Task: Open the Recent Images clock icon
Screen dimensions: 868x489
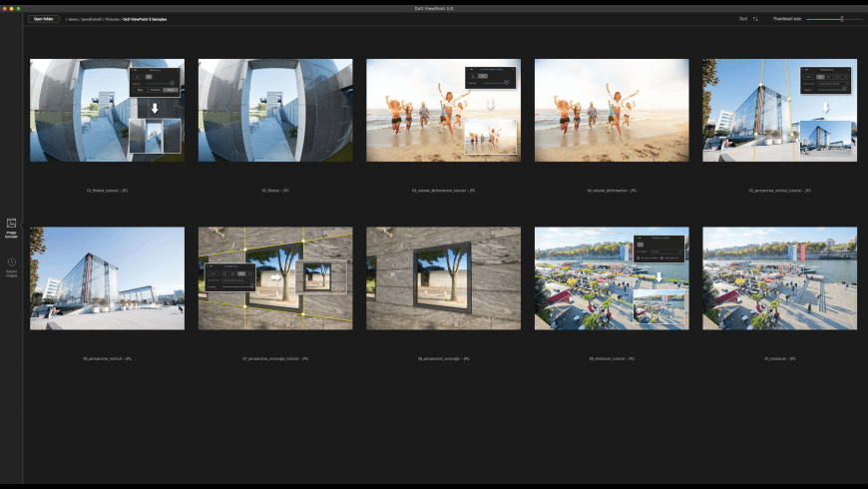Action: pyautogui.click(x=11, y=263)
